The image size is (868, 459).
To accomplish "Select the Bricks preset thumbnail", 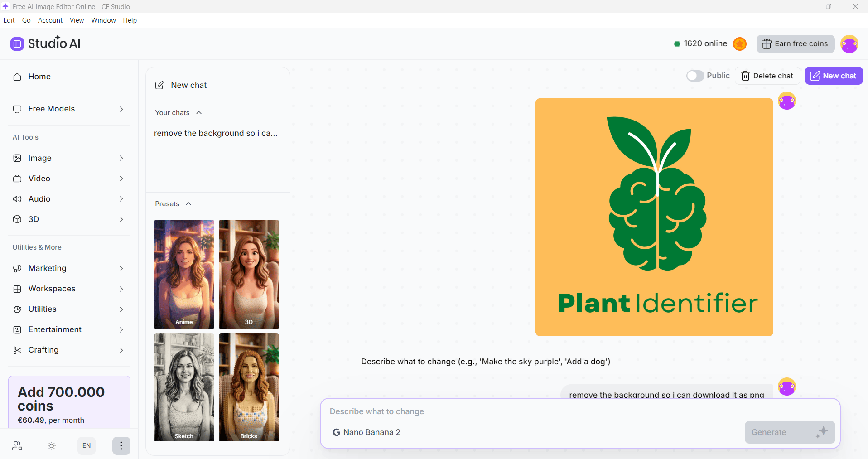I will [x=249, y=387].
